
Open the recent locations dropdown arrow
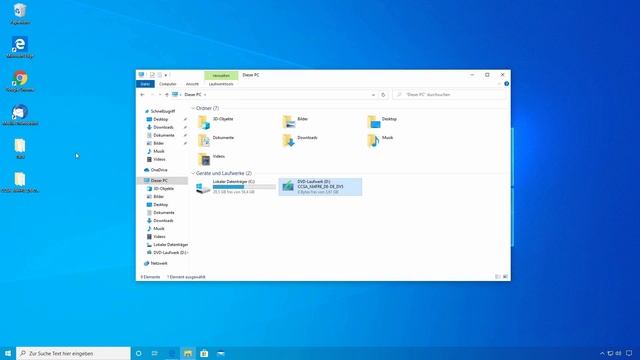160,95
